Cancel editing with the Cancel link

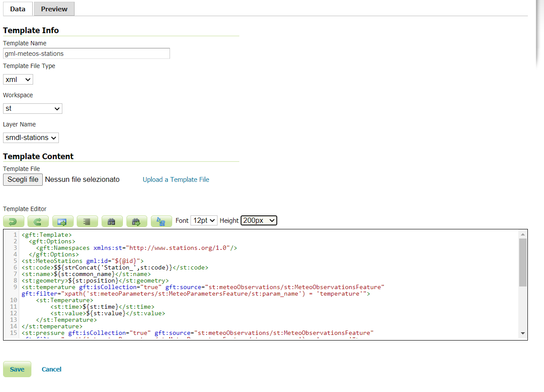coord(51,369)
